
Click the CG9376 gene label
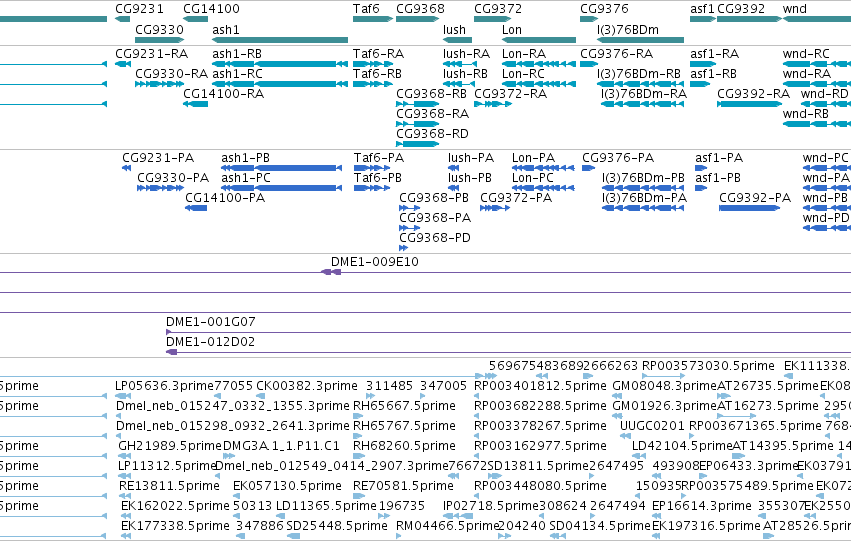(x=604, y=9)
